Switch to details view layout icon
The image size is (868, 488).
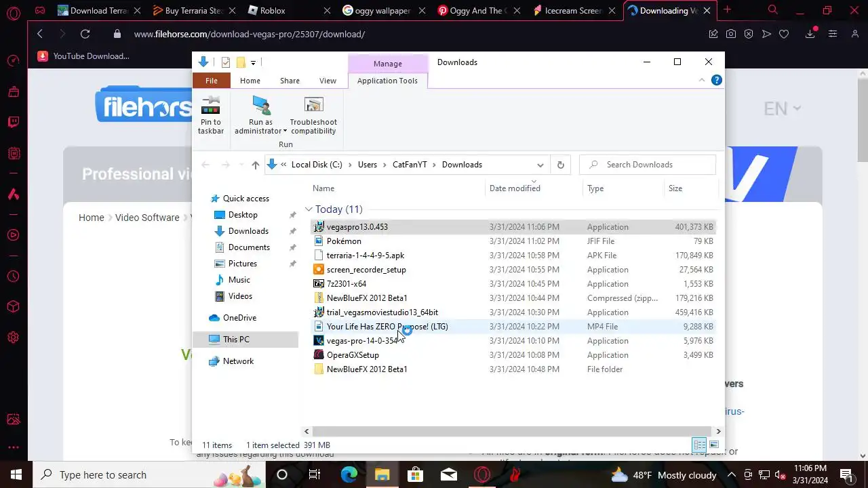pyautogui.click(x=699, y=445)
